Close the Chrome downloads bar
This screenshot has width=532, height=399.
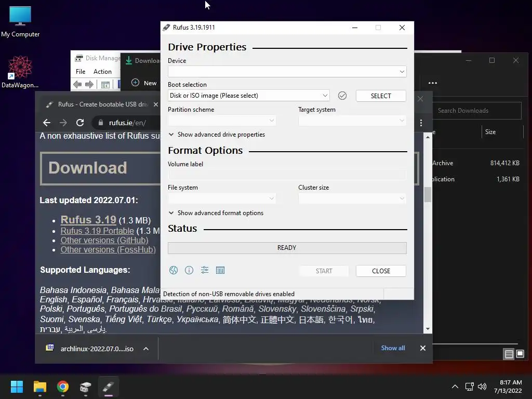pos(423,348)
